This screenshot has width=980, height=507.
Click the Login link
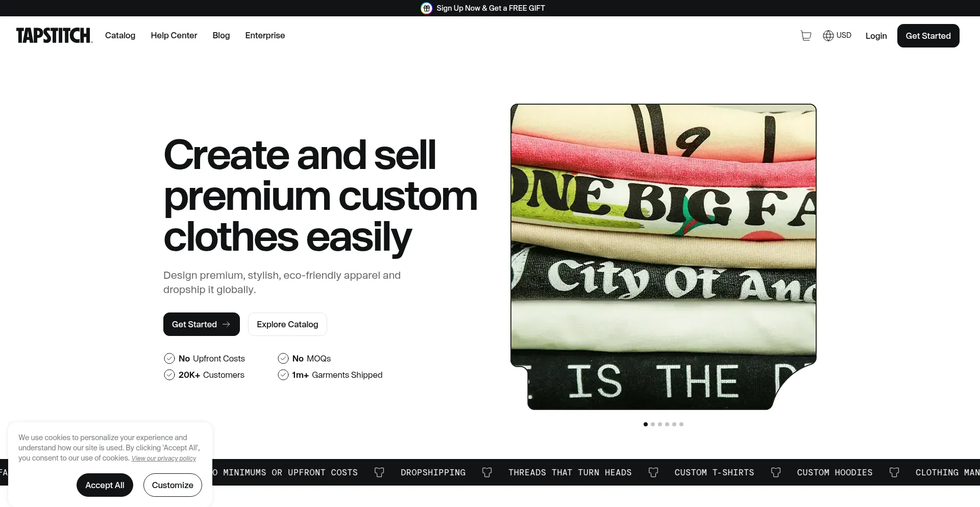(876, 36)
